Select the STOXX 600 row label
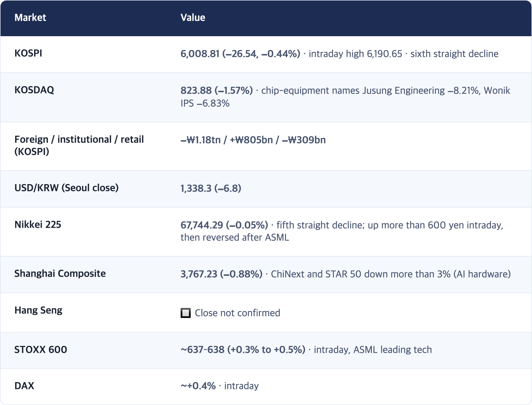Image resolution: width=532 pixels, height=405 pixels. [41, 350]
